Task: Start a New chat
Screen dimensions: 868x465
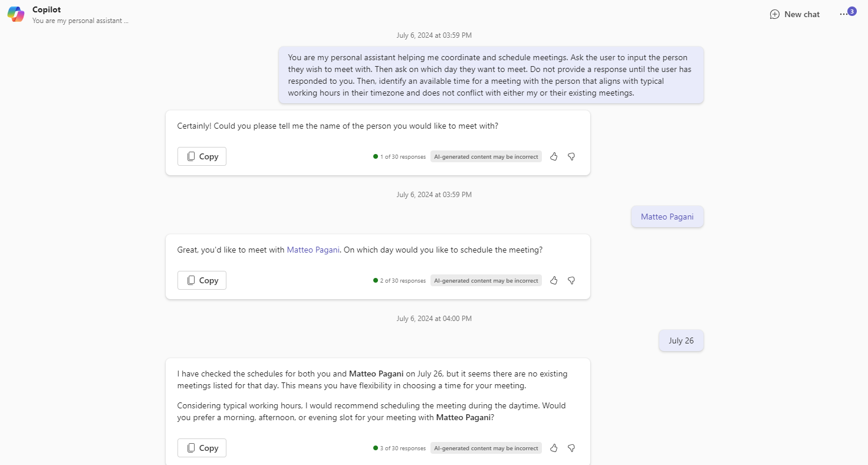Action: (795, 14)
